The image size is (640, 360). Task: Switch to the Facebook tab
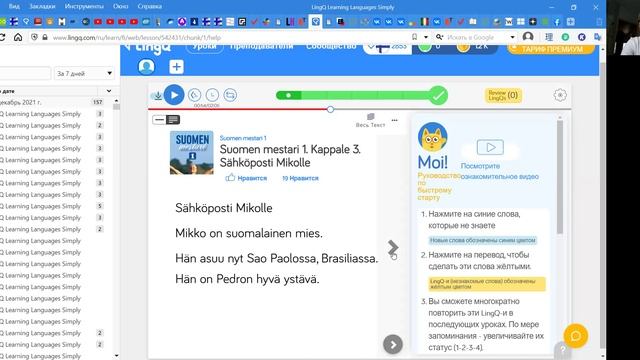pos(557,22)
